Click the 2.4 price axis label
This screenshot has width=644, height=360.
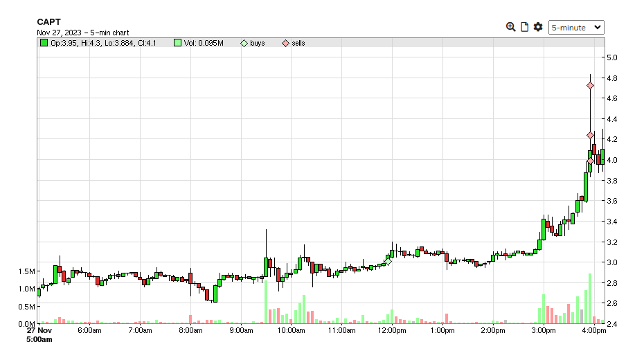tap(612, 324)
